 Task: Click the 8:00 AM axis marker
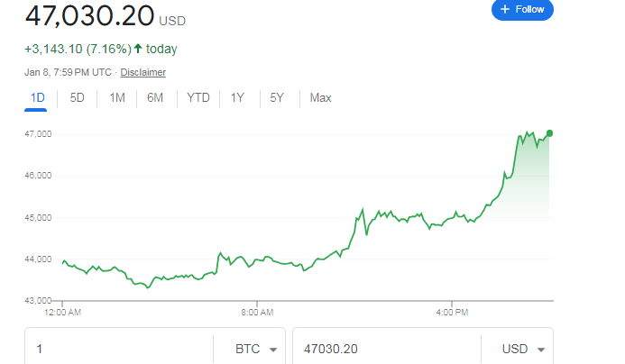tap(257, 313)
